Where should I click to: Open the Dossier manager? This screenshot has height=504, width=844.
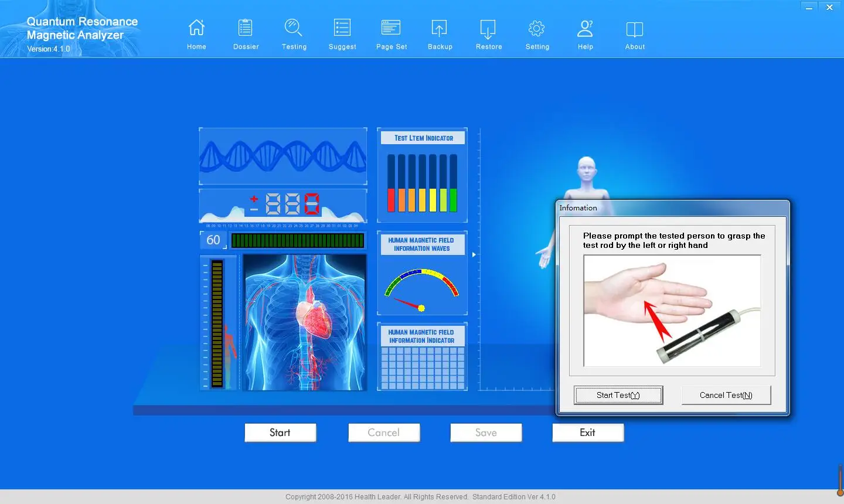[x=246, y=33]
